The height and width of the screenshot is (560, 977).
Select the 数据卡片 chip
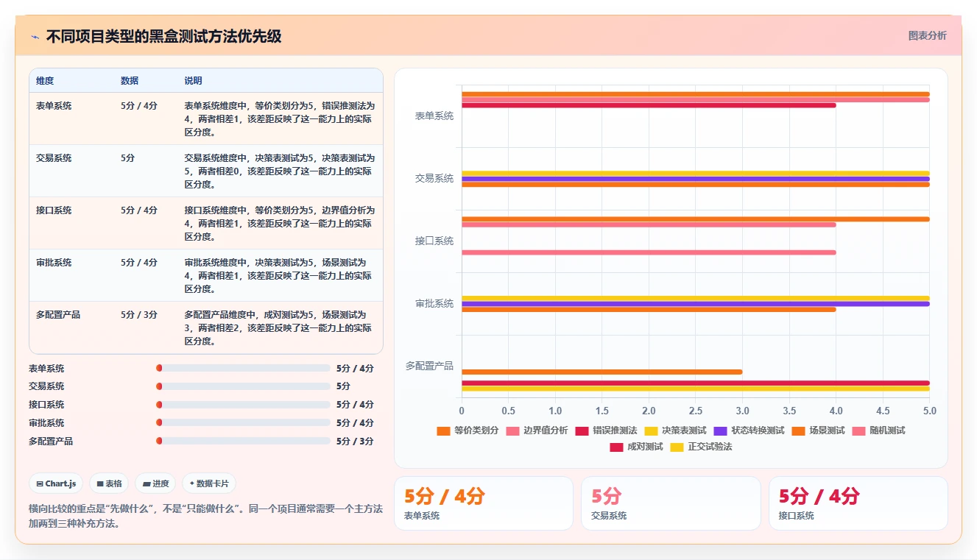[x=209, y=483]
